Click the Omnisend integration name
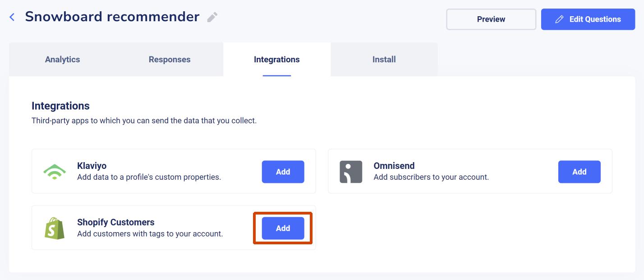The width and height of the screenshot is (644, 280). [394, 166]
